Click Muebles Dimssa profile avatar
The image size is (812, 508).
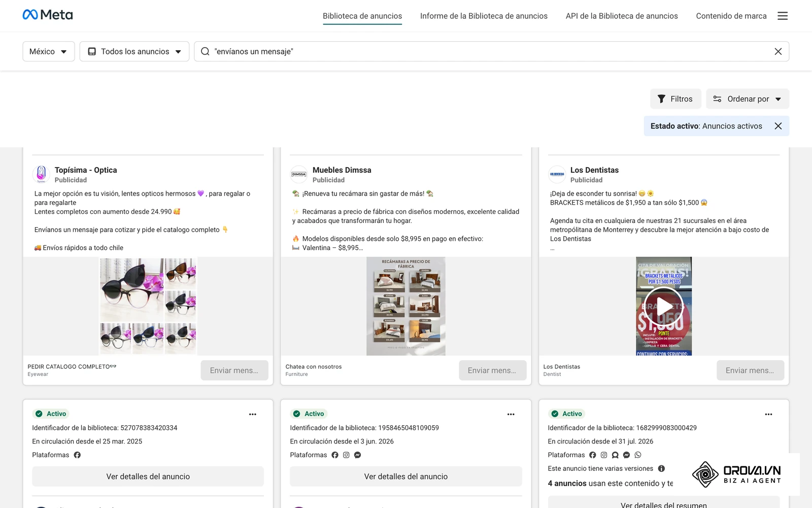pyautogui.click(x=299, y=174)
